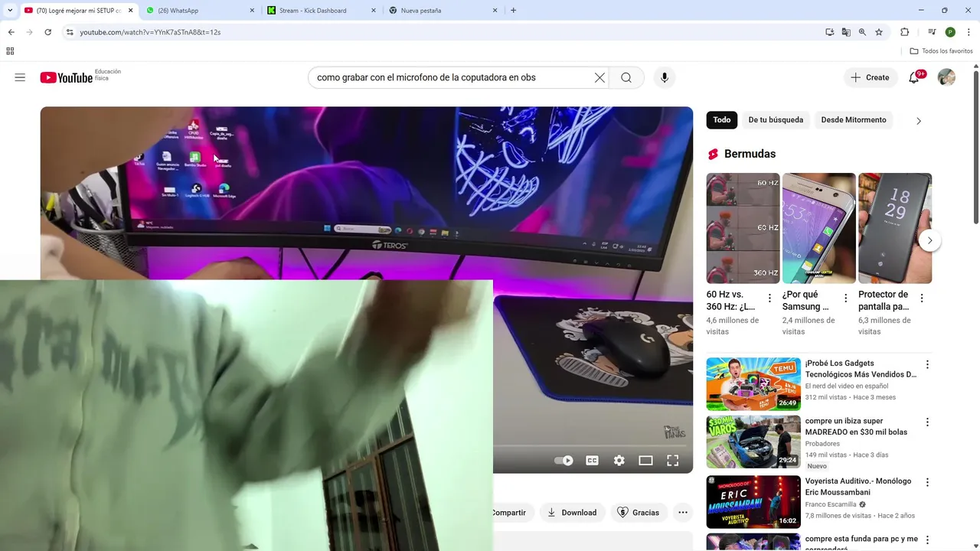Open the Probadores channel link
This screenshot has height=551, width=980.
tap(822, 444)
